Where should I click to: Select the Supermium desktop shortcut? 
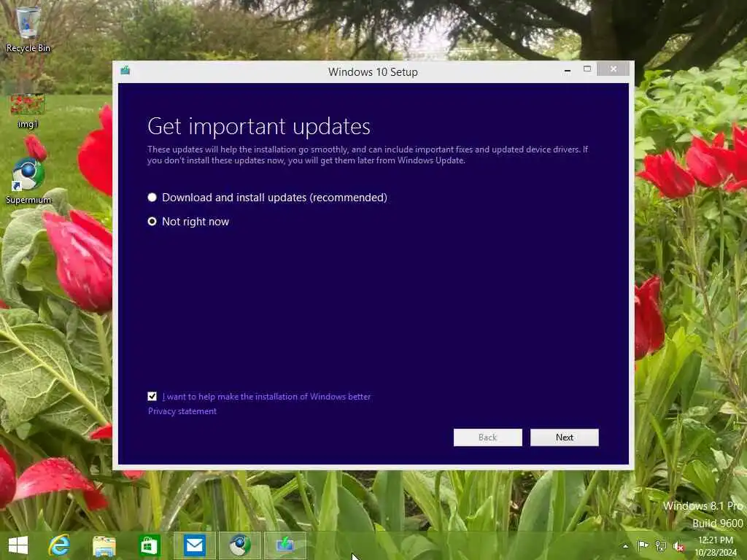[x=28, y=182]
